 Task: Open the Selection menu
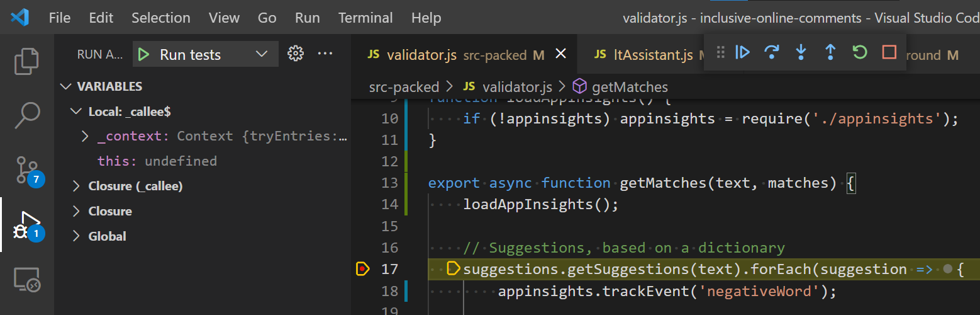pyautogui.click(x=161, y=18)
